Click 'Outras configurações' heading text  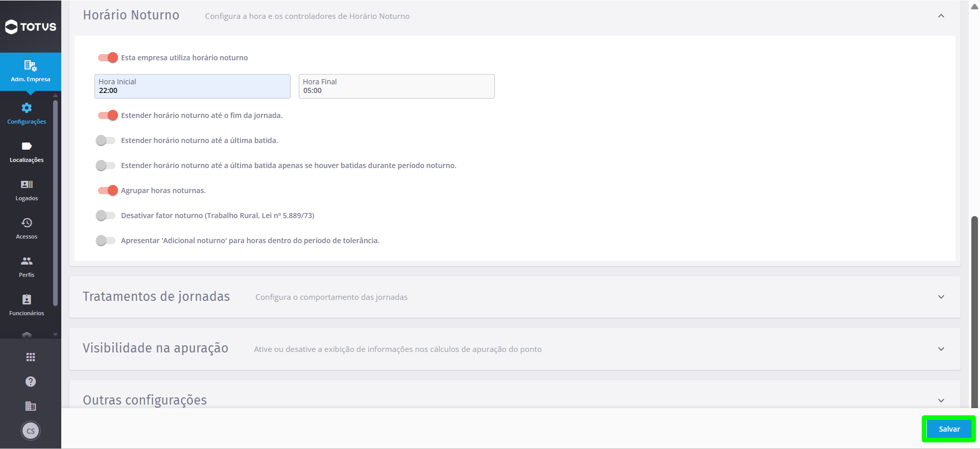point(145,400)
